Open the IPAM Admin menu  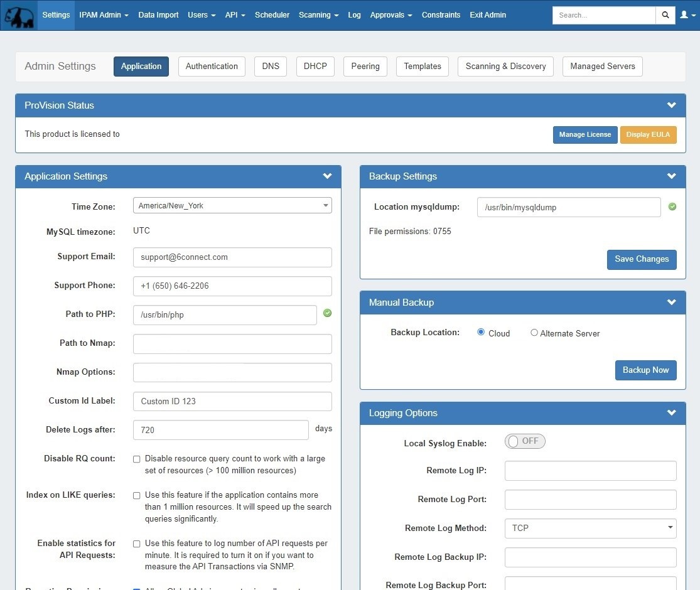(104, 15)
